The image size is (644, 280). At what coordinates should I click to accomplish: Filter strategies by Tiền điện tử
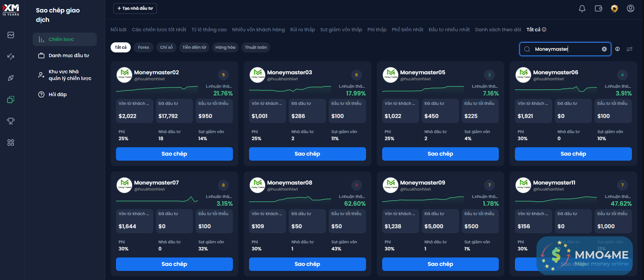(x=194, y=47)
